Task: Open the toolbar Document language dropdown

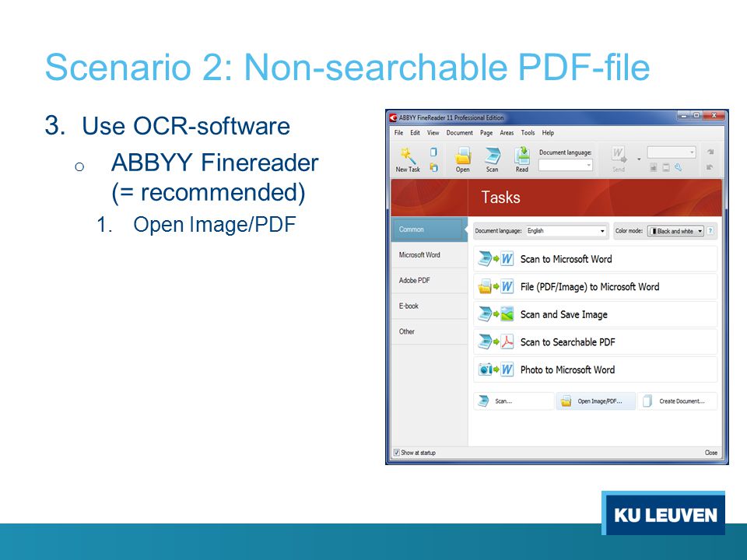Action: click(x=566, y=165)
